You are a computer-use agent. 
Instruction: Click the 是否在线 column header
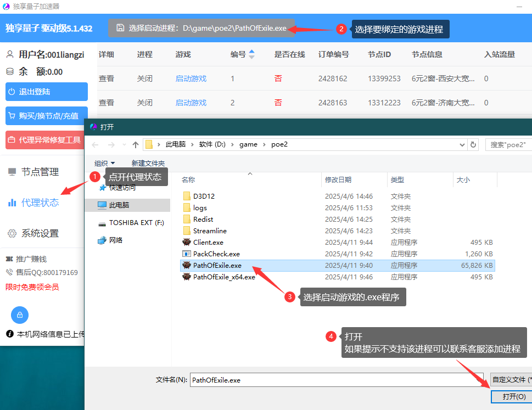click(289, 54)
